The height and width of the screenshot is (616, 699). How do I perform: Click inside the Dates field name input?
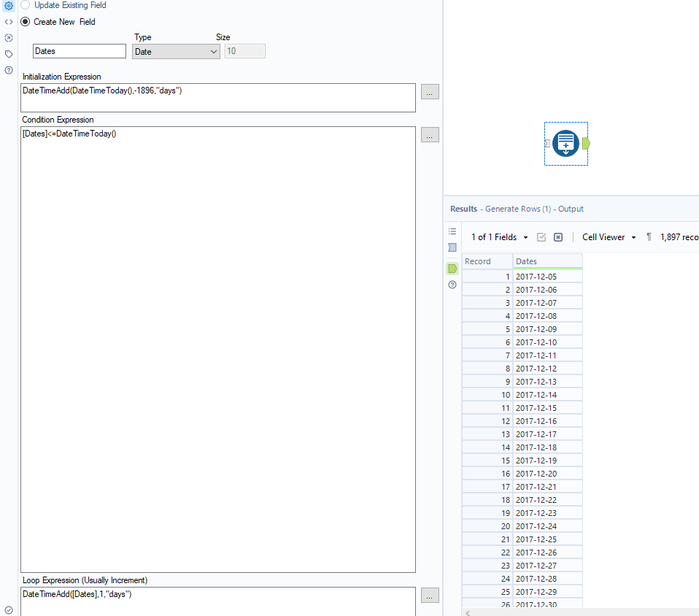pos(79,51)
